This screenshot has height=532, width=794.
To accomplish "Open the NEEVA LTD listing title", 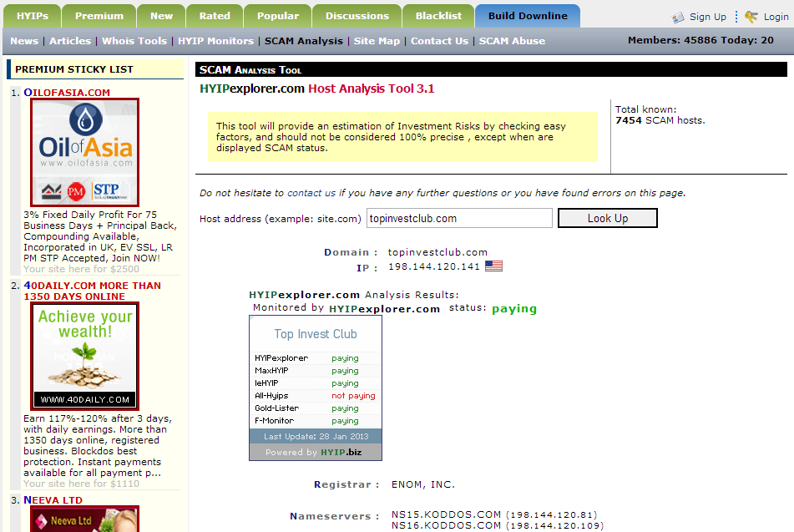I will tap(53, 500).
